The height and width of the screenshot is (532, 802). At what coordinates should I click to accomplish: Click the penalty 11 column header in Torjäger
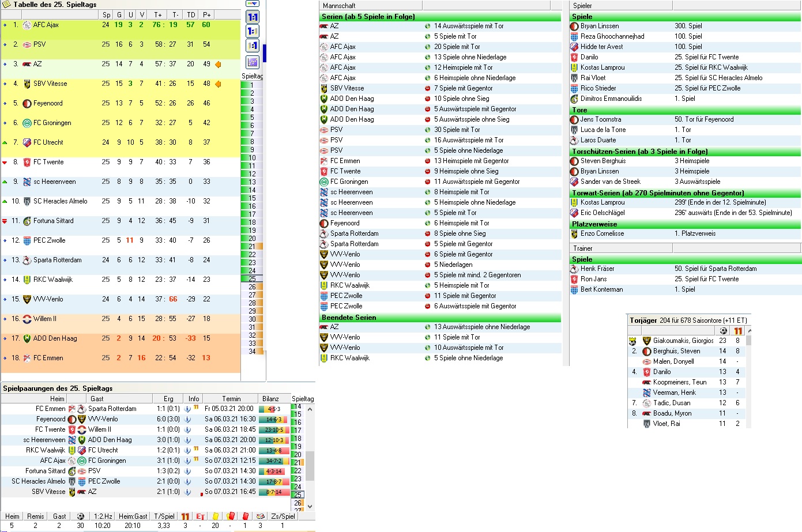(x=738, y=331)
